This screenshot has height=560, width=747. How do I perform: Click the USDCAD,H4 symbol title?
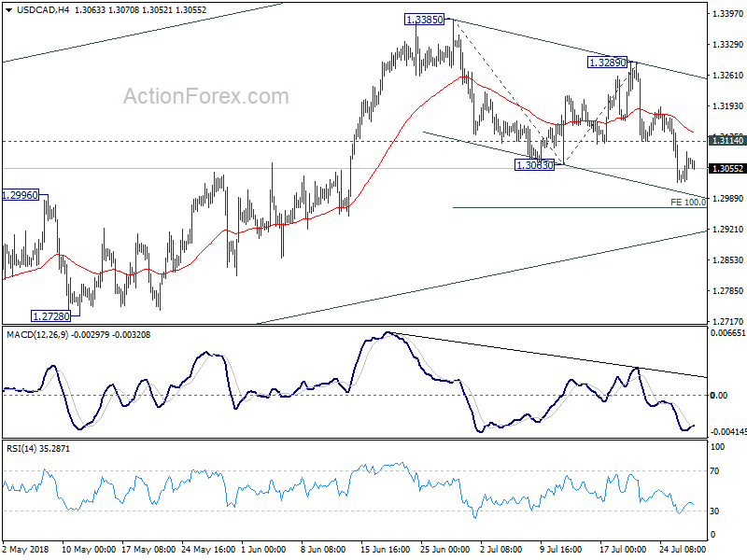tap(42, 9)
